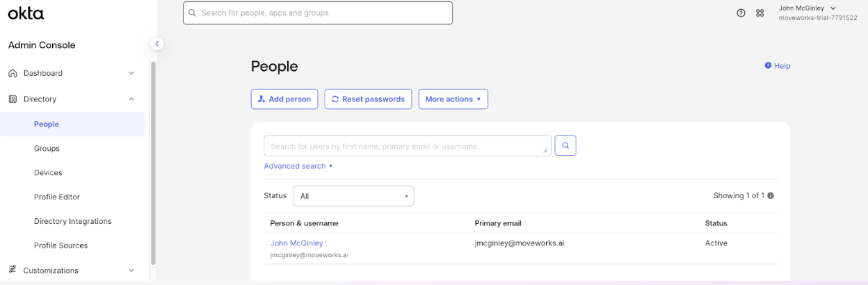Expand the Dashboard section chevron
This screenshot has width=868, height=285.
(x=131, y=73)
